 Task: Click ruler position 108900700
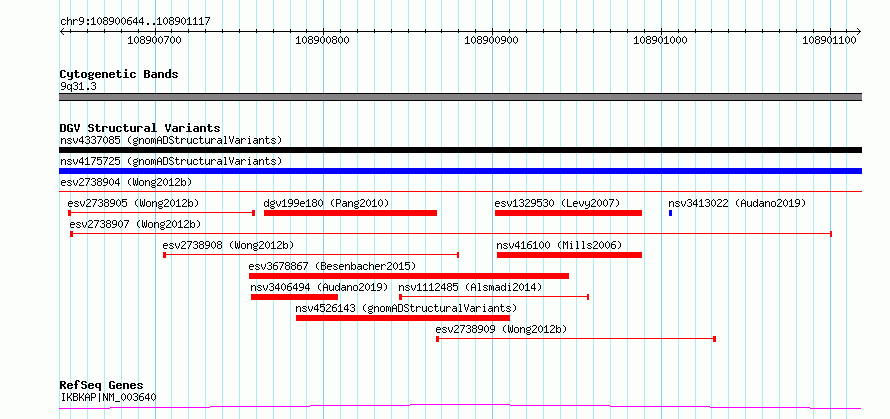point(154,40)
